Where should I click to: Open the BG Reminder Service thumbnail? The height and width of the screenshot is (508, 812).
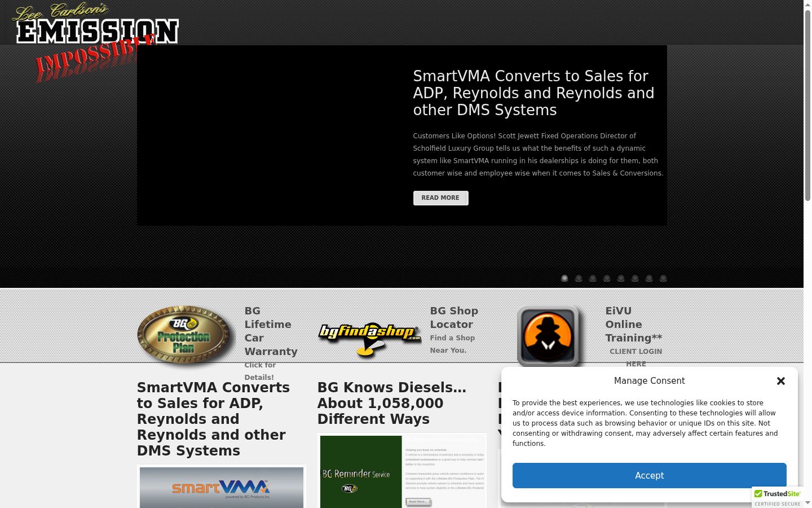pyautogui.click(x=402, y=471)
